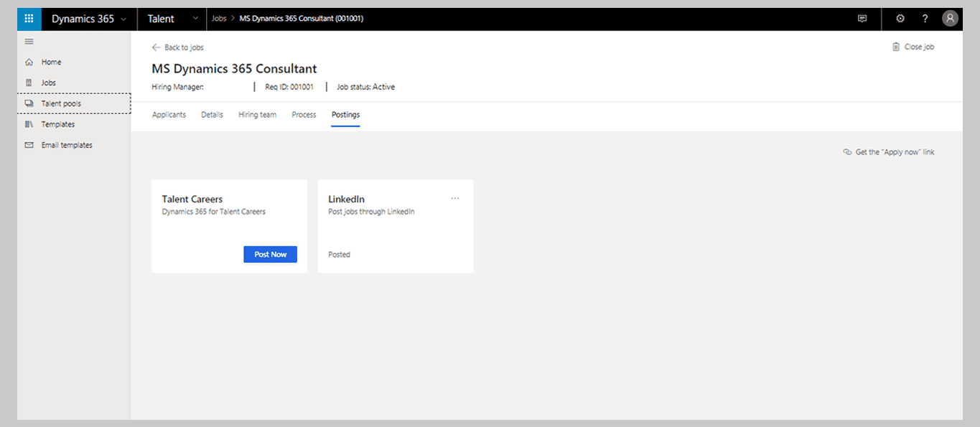Go to Home in the sidebar
980x427 pixels.
tap(52, 62)
